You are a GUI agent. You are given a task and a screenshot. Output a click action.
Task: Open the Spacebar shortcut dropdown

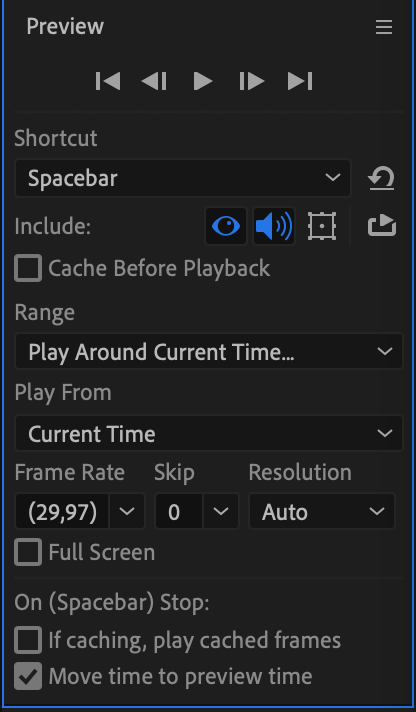[x=183, y=178]
